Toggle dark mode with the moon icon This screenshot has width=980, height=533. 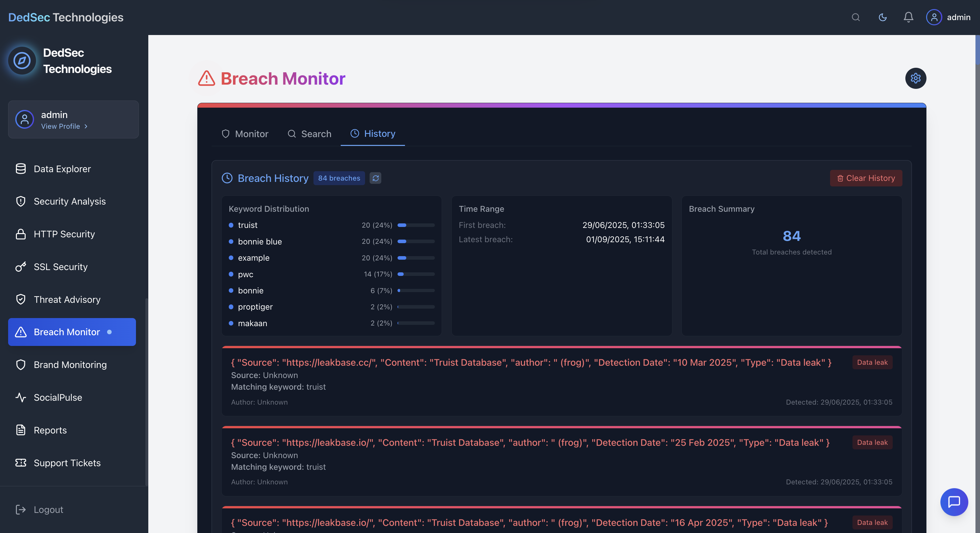tap(883, 17)
